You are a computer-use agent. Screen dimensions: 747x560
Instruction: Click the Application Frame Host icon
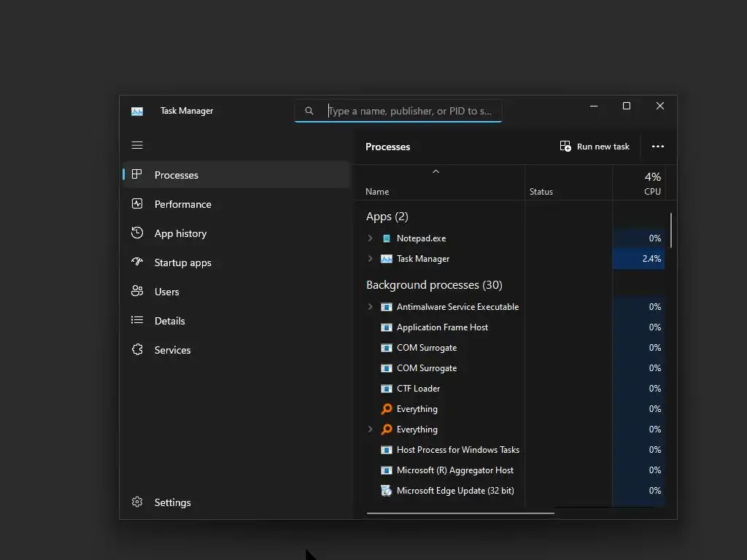[387, 327]
